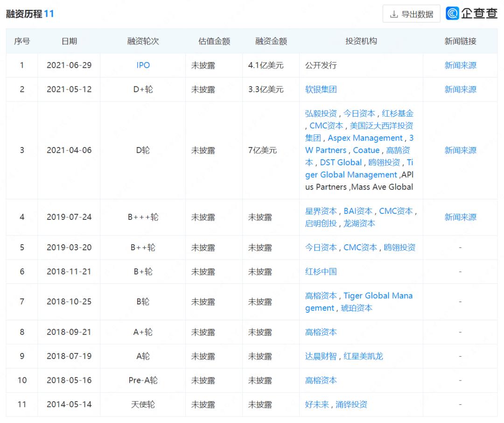Click 新闻来源 for the 2021-06-29 IPO row
Viewport: 504px width, 423px height.
[461, 65]
